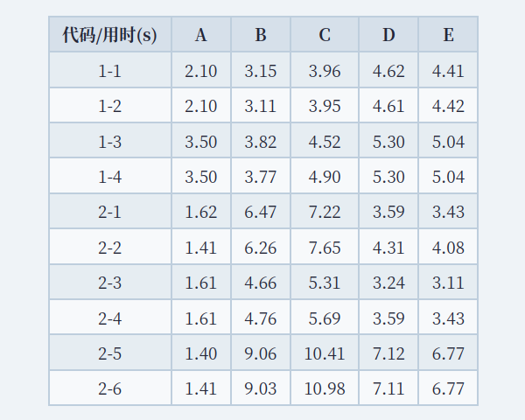Viewport: 525px width, 420px height.
Task: Click the cell containing 1.62
Action: click(201, 212)
